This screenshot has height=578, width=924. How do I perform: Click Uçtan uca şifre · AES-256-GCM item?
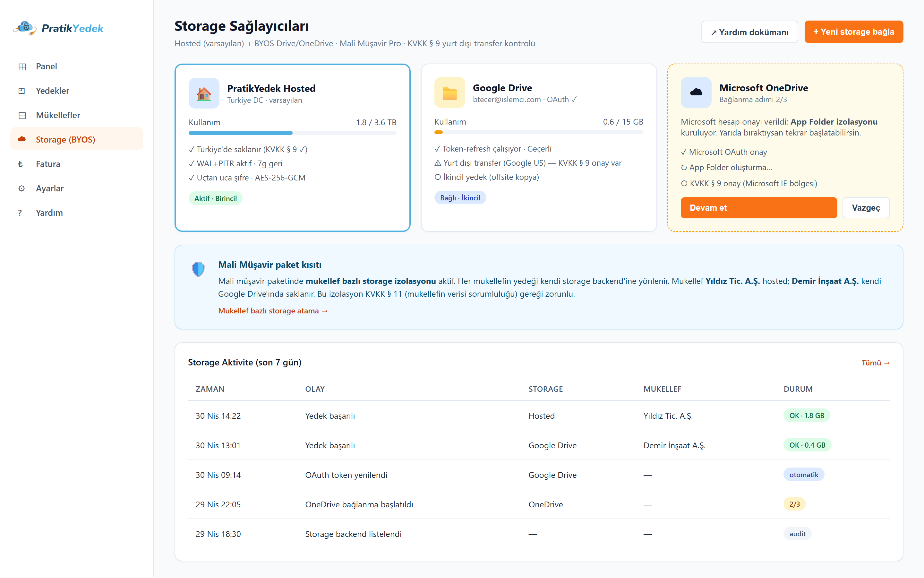click(x=247, y=178)
